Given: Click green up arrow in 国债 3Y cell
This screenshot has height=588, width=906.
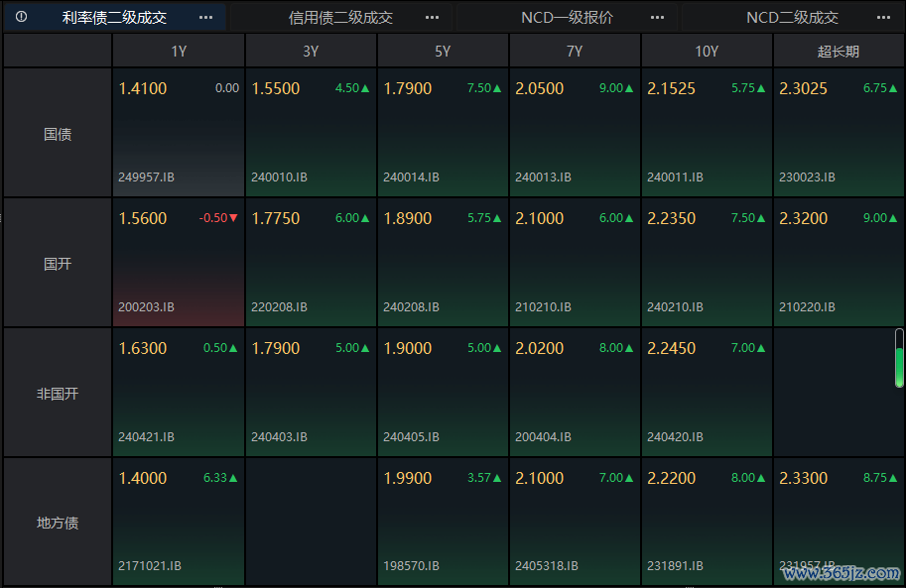Looking at the screenshot, I should pyautogui.click(x=365, y=88).
